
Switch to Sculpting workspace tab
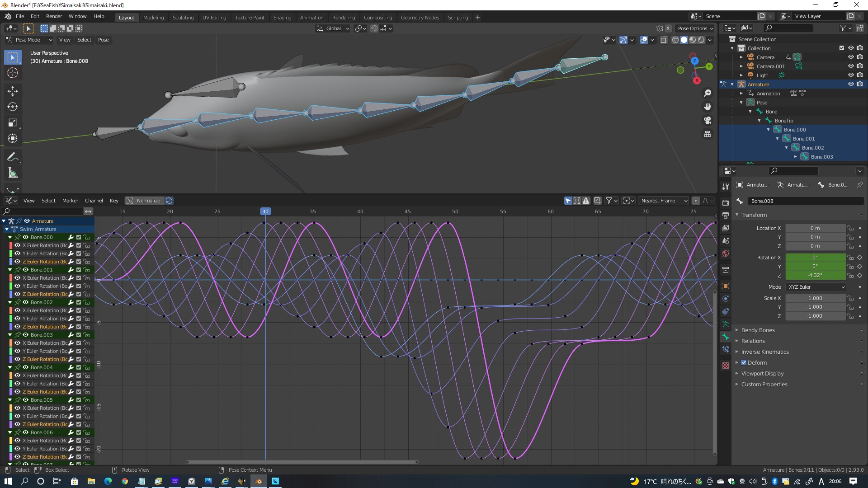click(183, 18)
